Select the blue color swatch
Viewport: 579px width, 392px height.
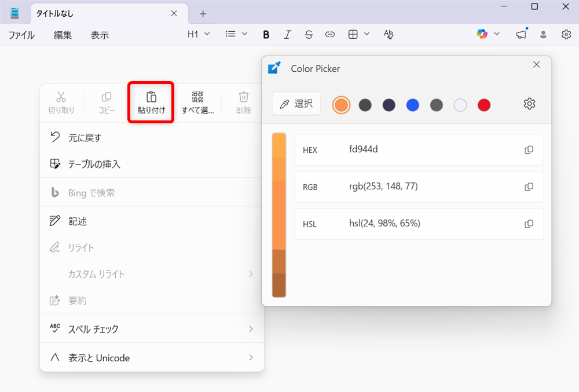click(412, 105)
